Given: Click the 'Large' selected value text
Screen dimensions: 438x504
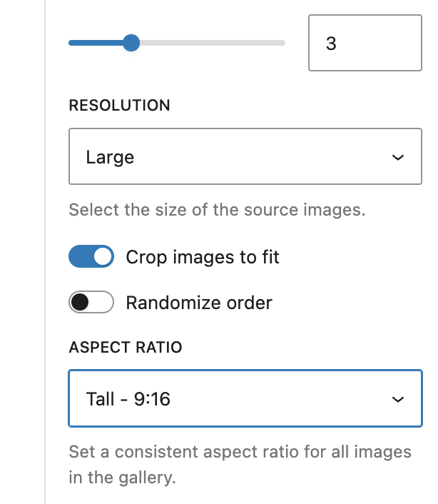Looking at the screenshot, I should 110,157.
